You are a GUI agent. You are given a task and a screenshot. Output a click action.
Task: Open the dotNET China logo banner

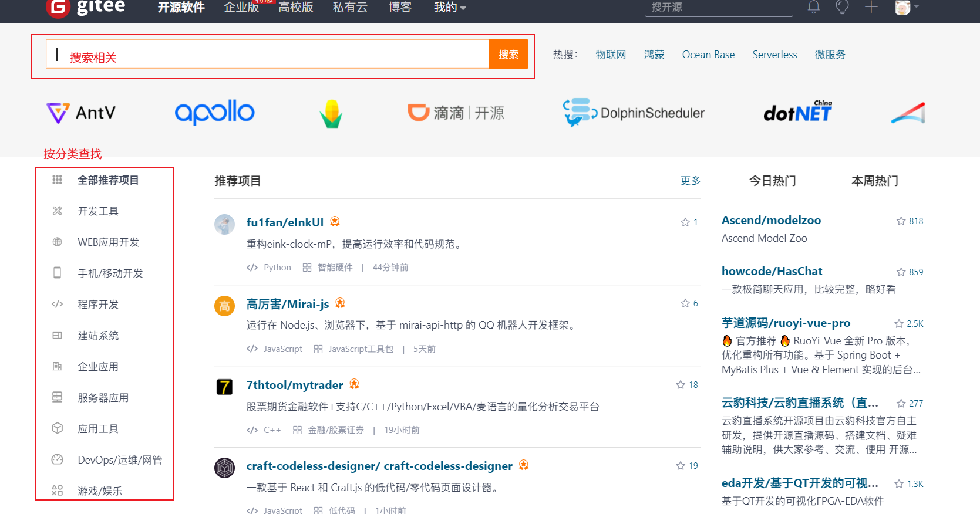coord(798,111)
